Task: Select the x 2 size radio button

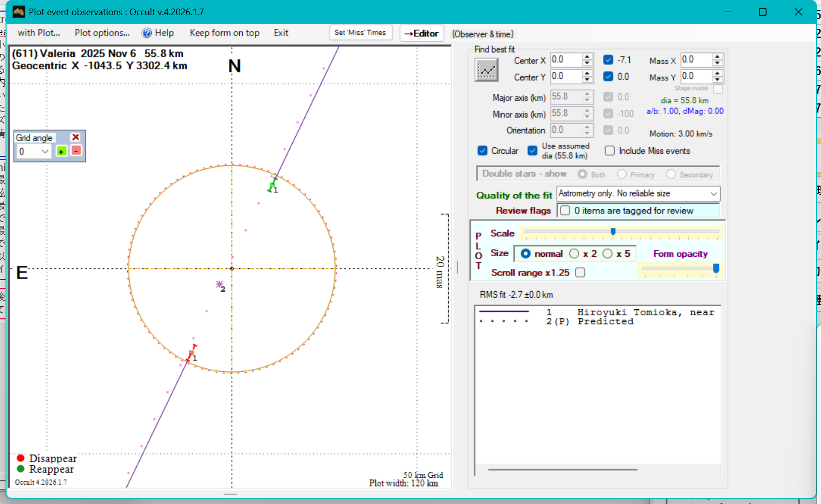Action: (x=574, y=254)
